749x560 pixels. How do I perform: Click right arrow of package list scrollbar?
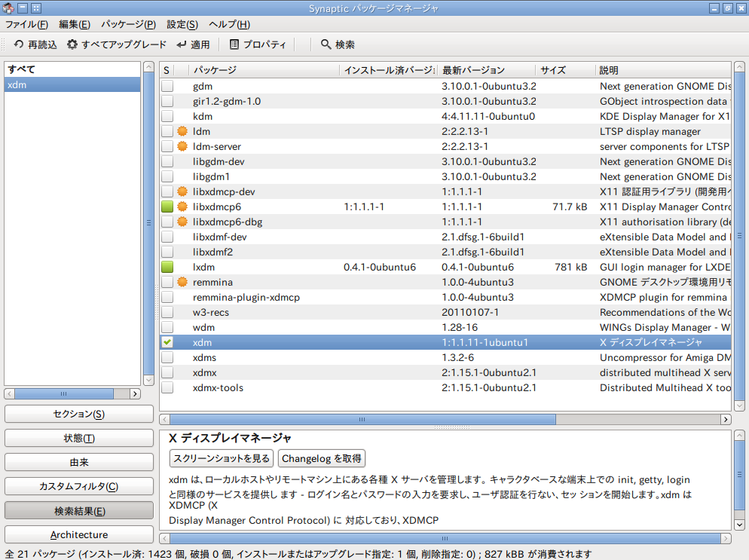[726, 420]
